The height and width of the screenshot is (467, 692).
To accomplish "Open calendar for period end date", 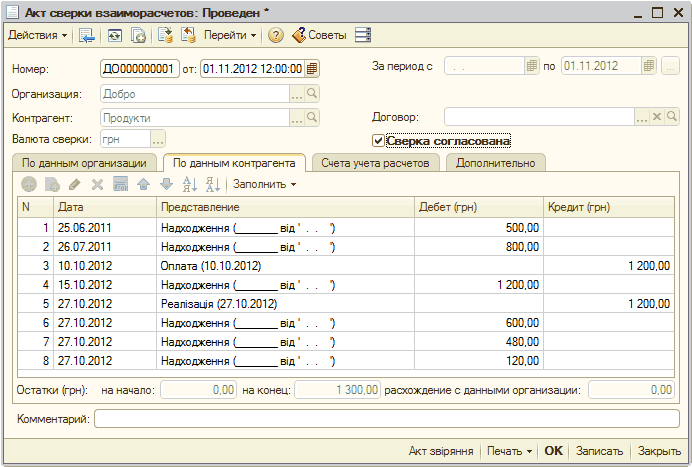I will (x=650, y=66).
